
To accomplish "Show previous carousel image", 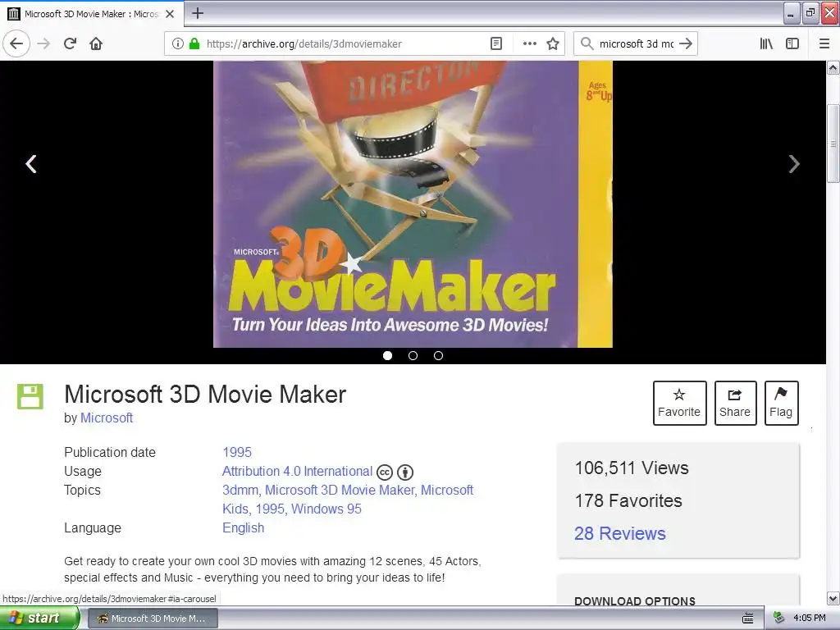I will point(31,164).
